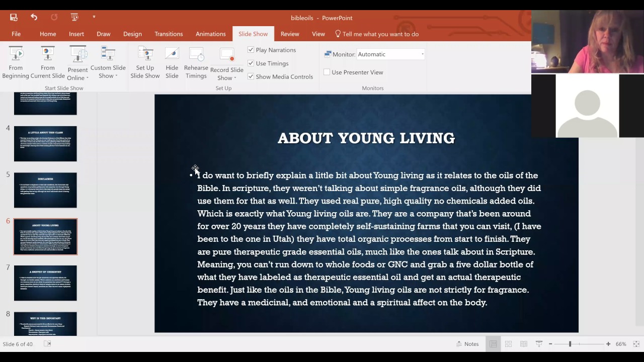The height and width of the screenshot is (362, 644).
Task: Undo the last action
Action: [34, 17]
